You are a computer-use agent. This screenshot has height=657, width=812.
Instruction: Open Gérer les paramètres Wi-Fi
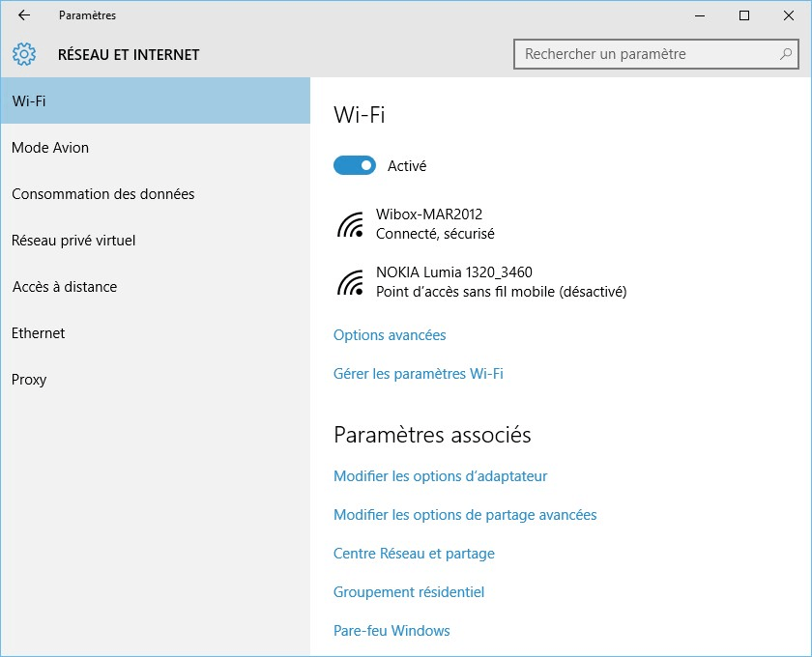(x=419, y=373)
